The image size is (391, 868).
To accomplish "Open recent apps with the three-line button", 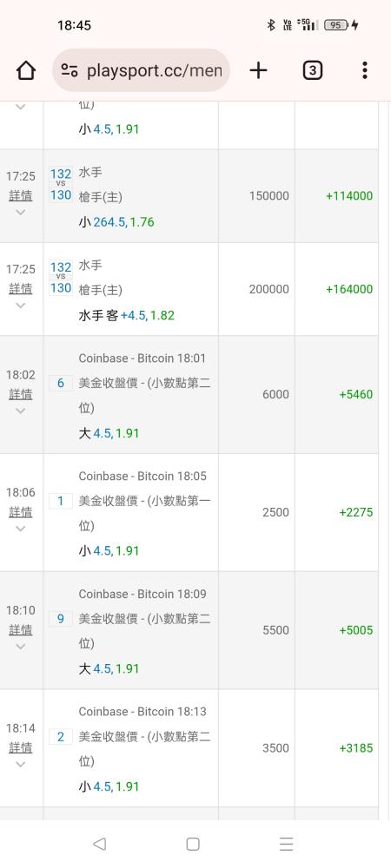I will 287,844.
